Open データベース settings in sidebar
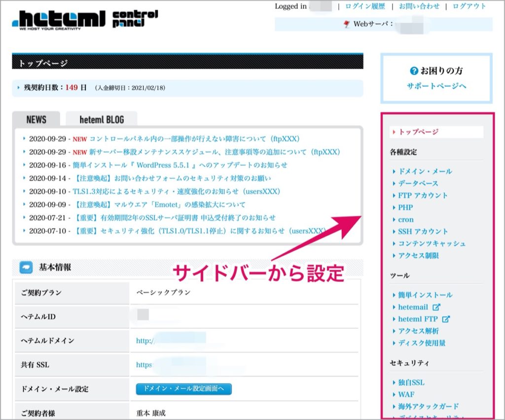Image resolution: width=505 pixels, height=420 pixels. click(418, 183)
